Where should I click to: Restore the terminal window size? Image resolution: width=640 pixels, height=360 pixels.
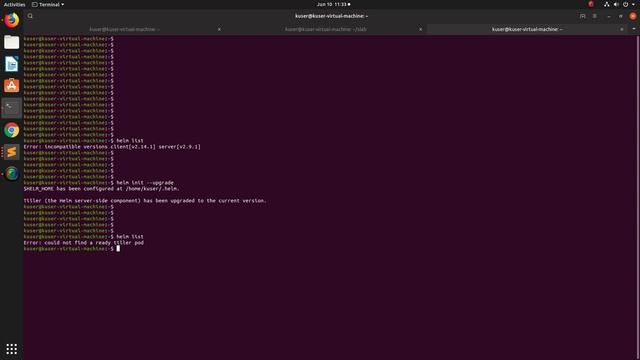[x=620, y=16]
